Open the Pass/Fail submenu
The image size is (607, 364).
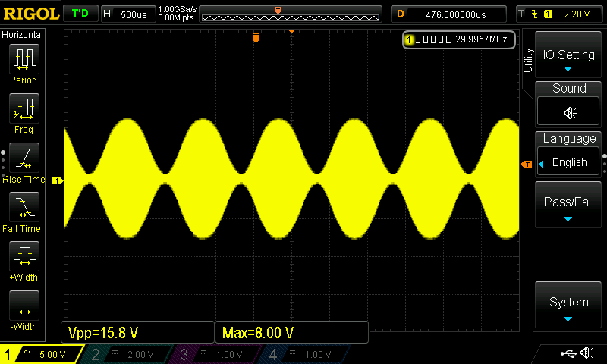pyautogui.click(x=568, y=205)
